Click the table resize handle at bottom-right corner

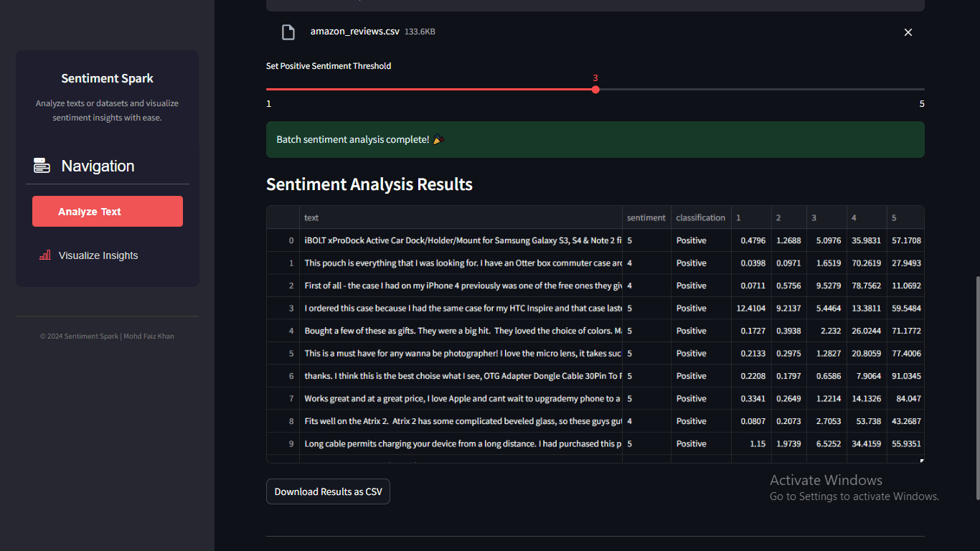922,461
